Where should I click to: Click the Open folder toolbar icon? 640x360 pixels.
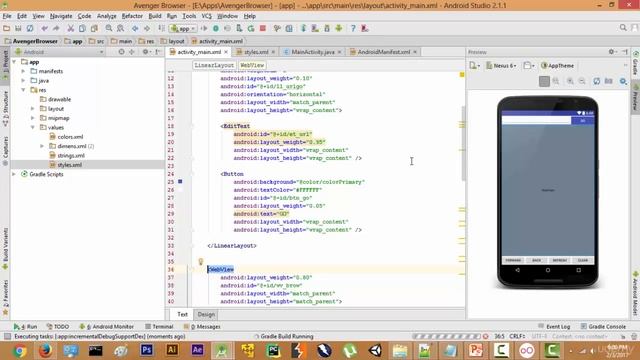(6, 29)
